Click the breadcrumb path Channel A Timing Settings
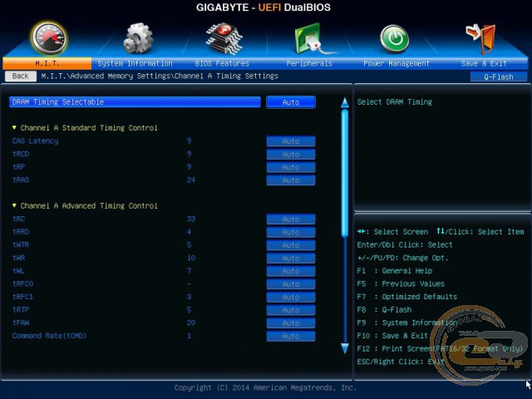This screenshot has width=532, height=399. click(226, 76)
